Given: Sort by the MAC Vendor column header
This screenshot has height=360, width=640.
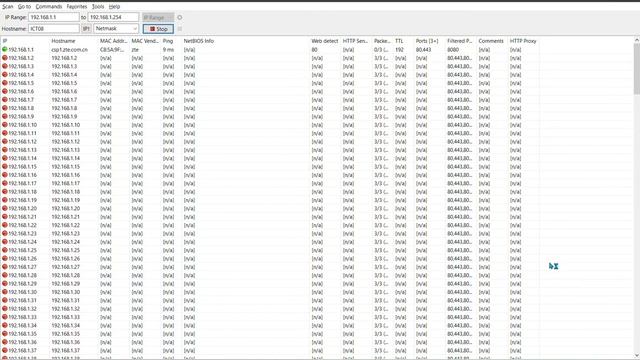Looking at the screenshot, I should click(x=145, y=41).
